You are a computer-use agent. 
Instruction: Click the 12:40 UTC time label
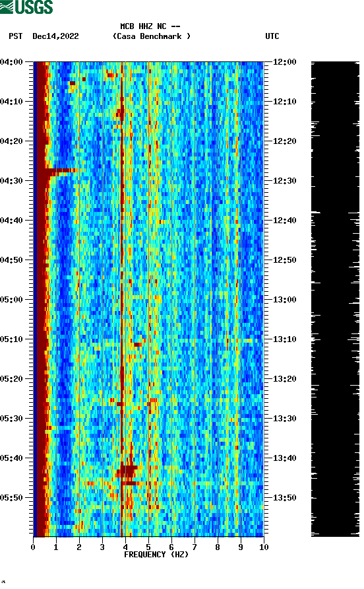pos(284,221)
